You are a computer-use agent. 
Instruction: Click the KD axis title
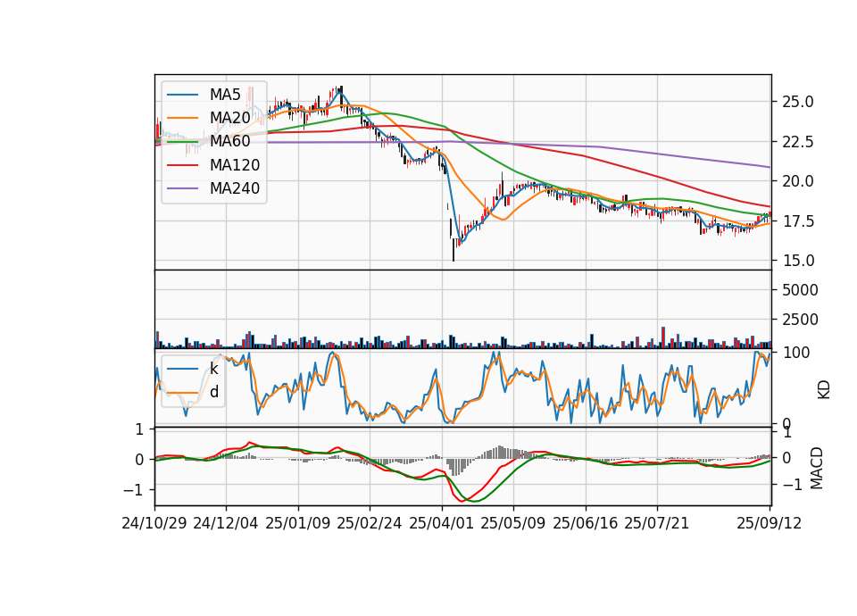click(x=824, y=389)
